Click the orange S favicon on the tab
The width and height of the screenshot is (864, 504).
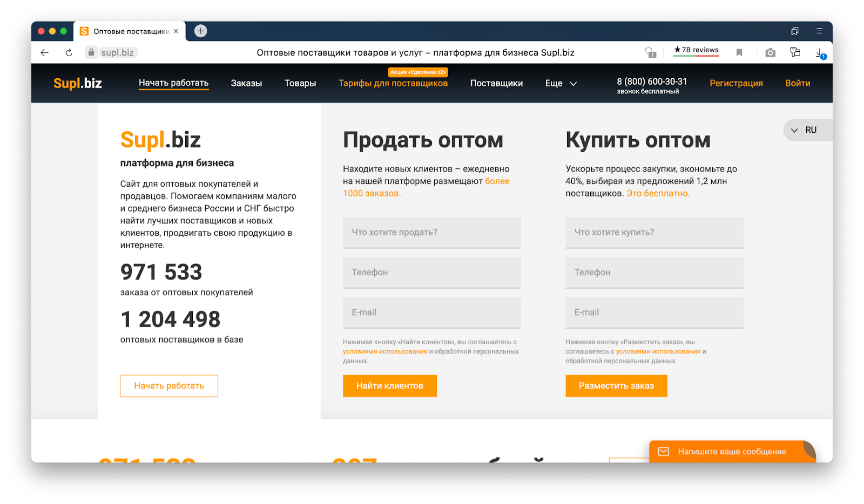84,31
